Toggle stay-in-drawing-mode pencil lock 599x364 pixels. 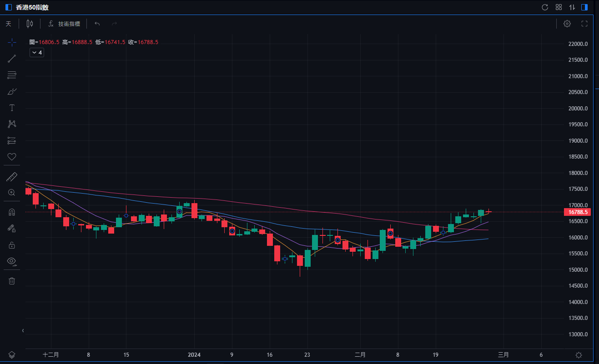(x=12, y=229)
